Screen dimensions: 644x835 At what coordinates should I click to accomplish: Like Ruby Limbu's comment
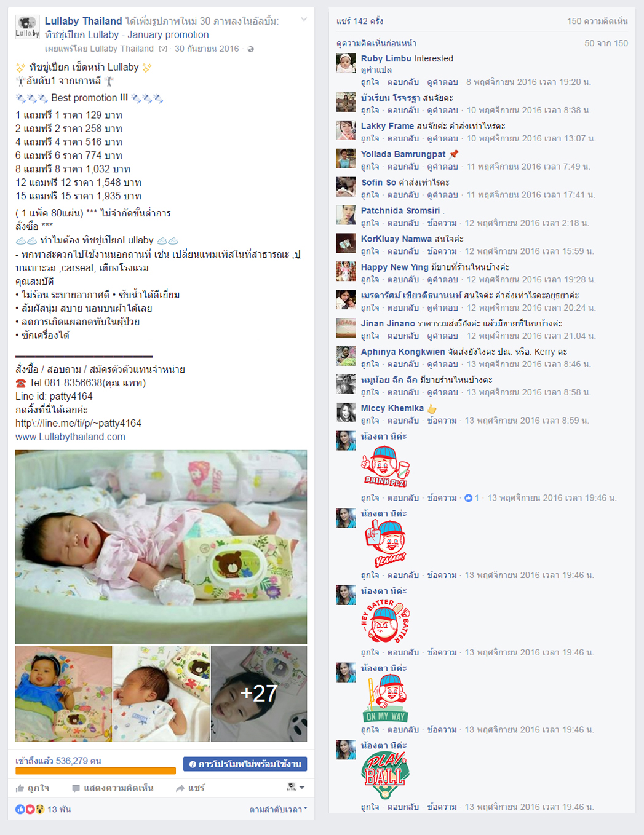pyautogui.click(x=370, y=82)
